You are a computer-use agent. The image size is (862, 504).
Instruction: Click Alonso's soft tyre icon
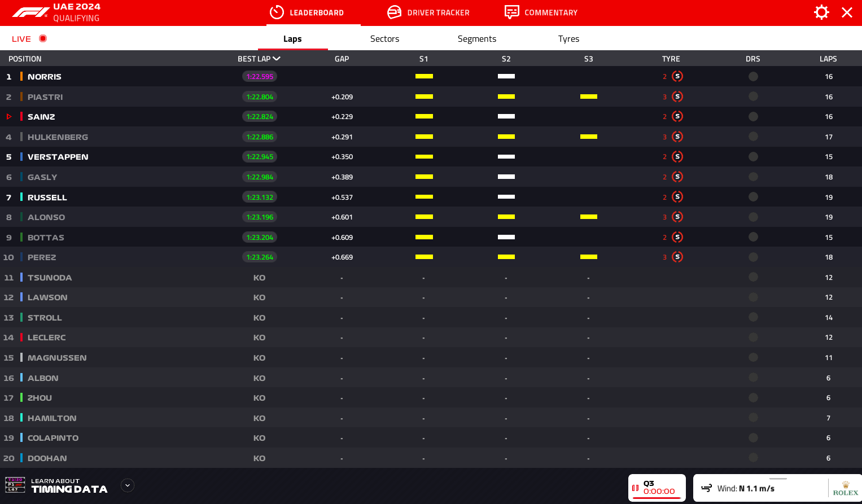pyautogui.click(x=677, y=217)
